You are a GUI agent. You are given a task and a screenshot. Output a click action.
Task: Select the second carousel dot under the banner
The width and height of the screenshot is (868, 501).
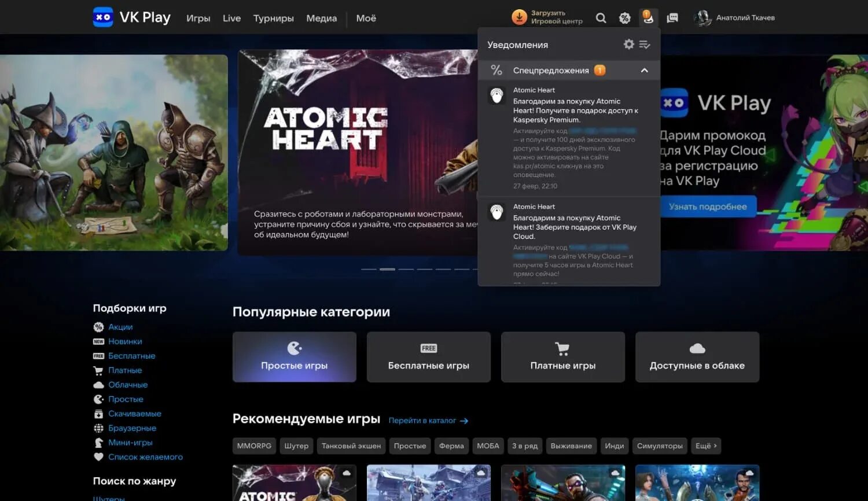click(x=388, y=268)
